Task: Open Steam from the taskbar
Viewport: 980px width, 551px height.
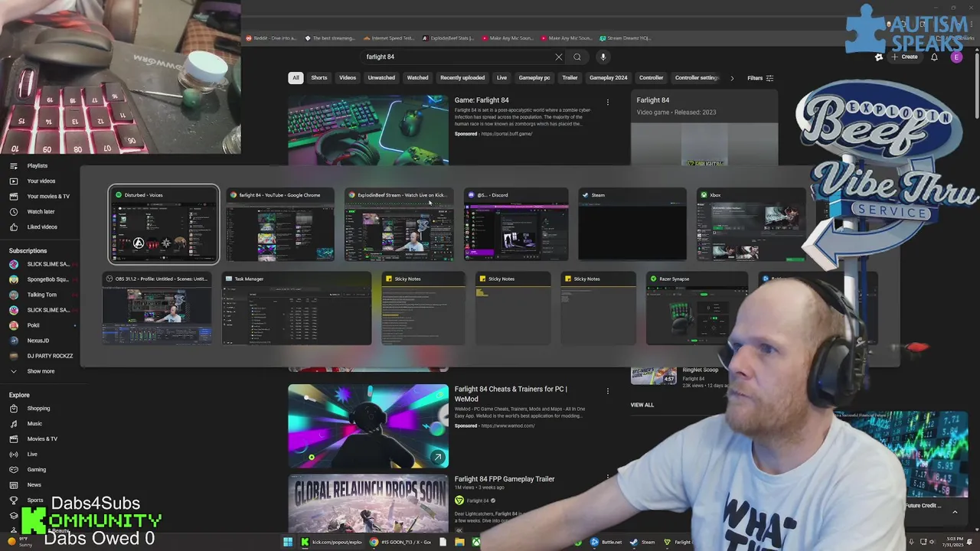Action: (x=642, y=542)
